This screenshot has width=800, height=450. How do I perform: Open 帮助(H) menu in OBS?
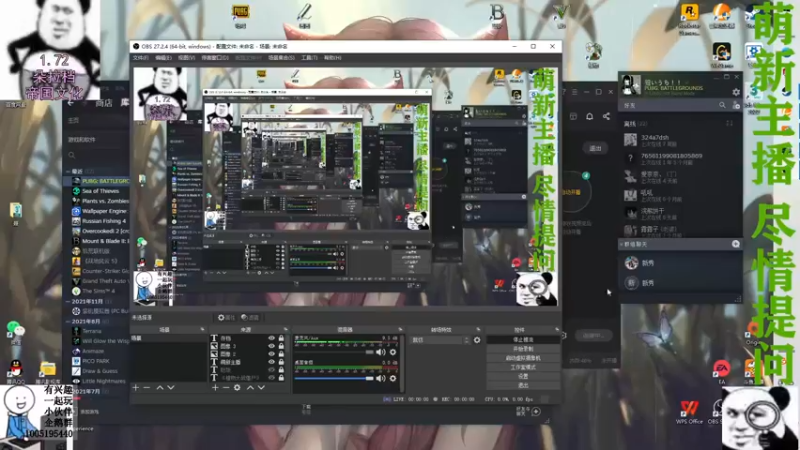click(333, 58)
